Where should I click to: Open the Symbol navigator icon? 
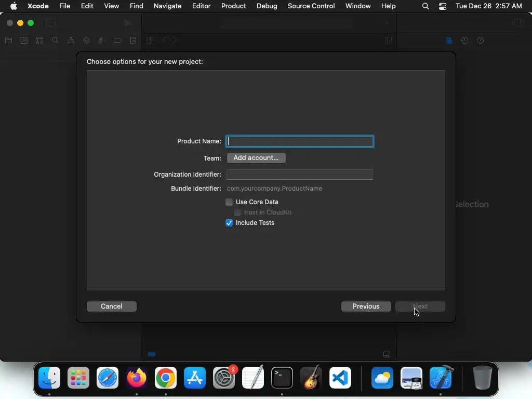pos(39,41)
